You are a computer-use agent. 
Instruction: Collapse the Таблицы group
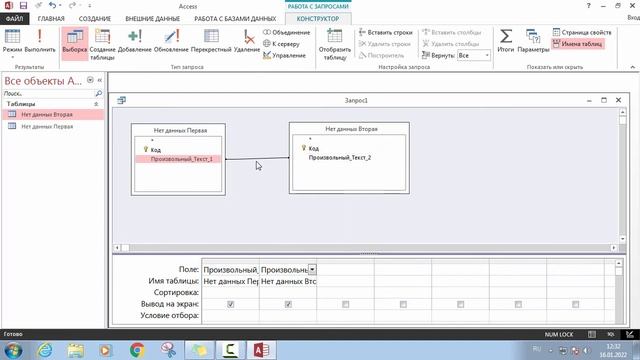[96, 104]
